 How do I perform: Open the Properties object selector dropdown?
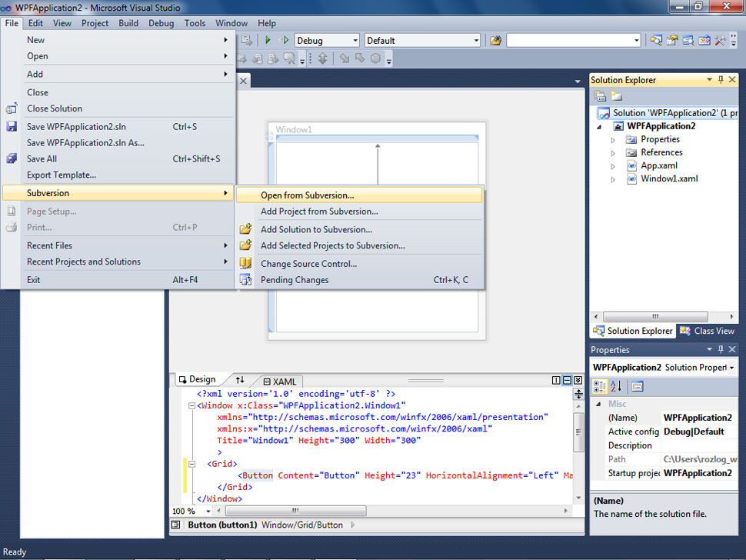pyautogui.click(x=731, y=367)
